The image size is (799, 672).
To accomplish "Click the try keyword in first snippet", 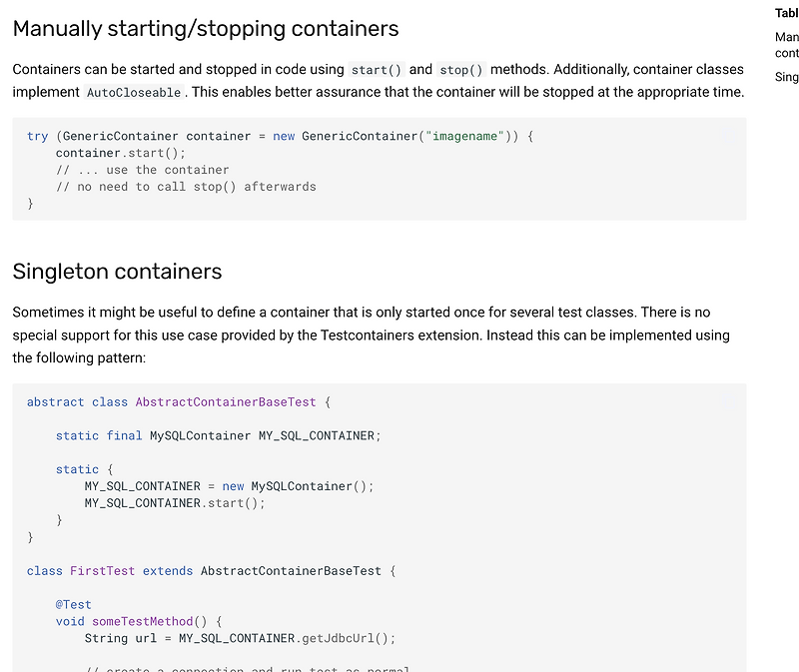I will point(37,136).
